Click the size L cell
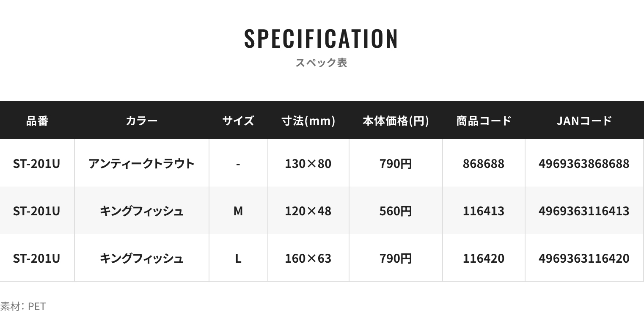This screenshot has height=327, width=644. (238, 258)
